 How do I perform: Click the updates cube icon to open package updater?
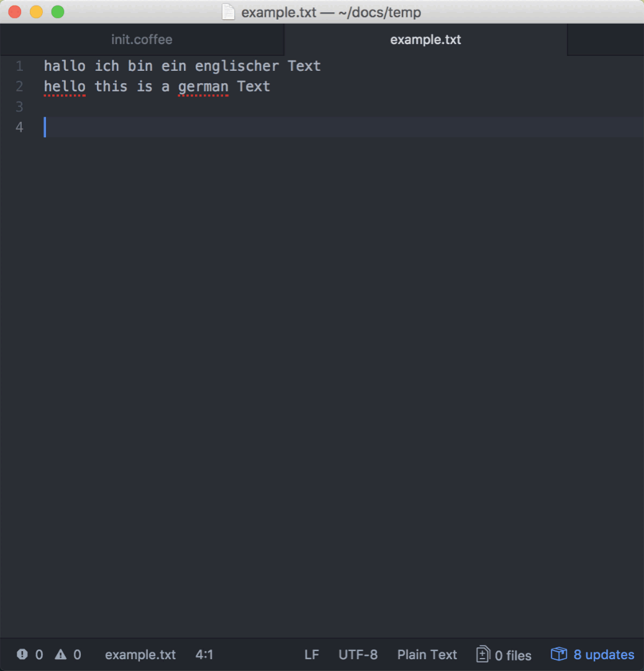(x=558, y=654)
